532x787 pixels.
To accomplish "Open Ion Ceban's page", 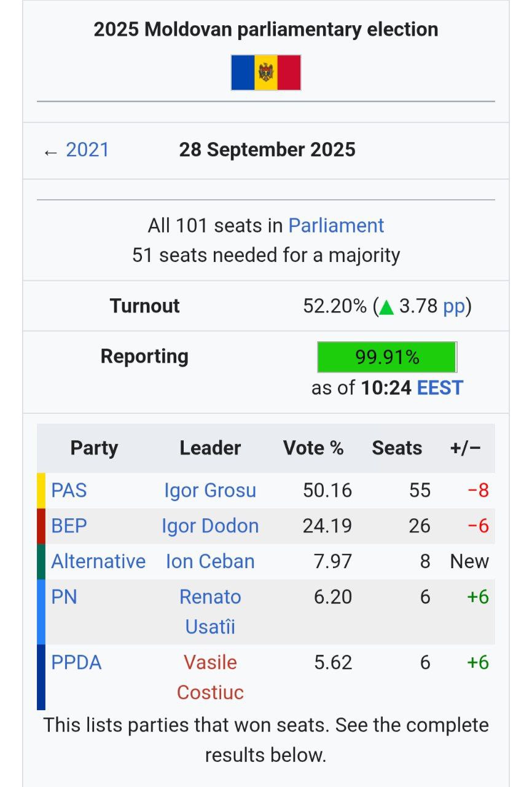I will click(210, 561).
